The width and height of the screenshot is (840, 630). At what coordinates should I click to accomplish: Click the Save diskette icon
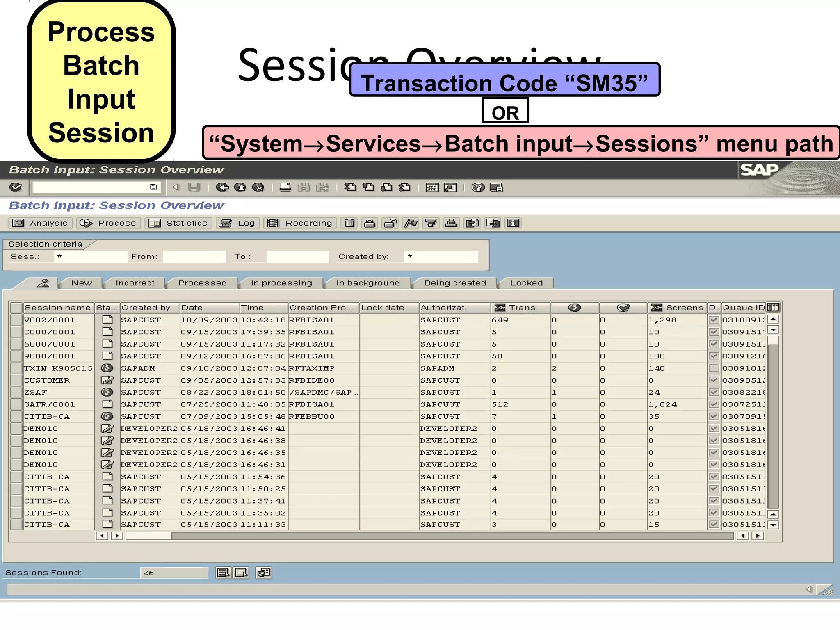click(x=194, y=187)
